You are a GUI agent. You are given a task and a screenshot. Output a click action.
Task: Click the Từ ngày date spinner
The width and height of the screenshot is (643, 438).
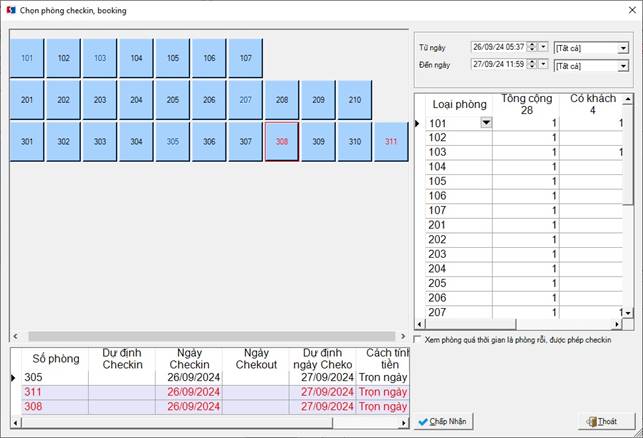point(532,47)
